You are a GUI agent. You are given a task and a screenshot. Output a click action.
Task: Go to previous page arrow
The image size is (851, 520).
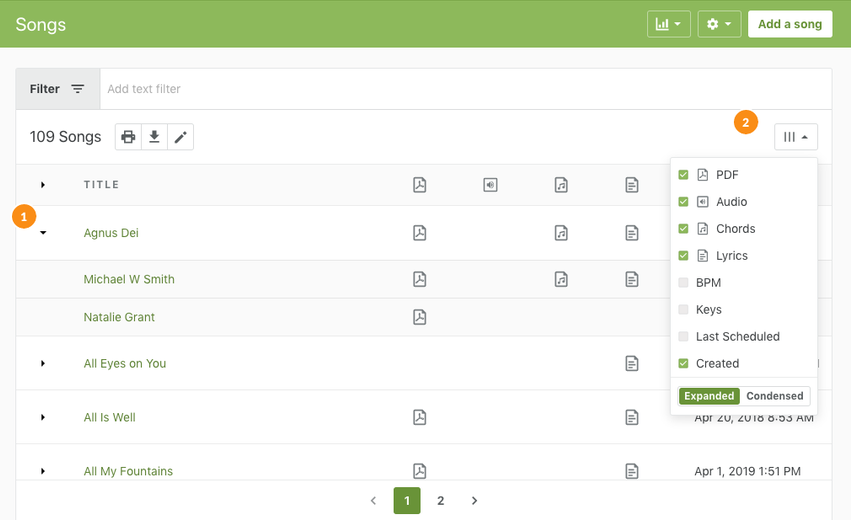coord(373,500)
